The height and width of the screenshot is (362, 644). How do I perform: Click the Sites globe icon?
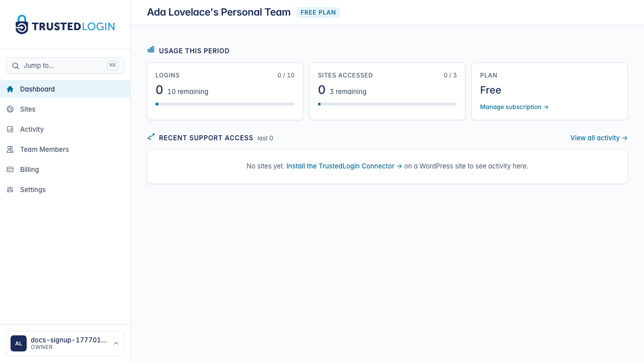click(x=10, y=109)
